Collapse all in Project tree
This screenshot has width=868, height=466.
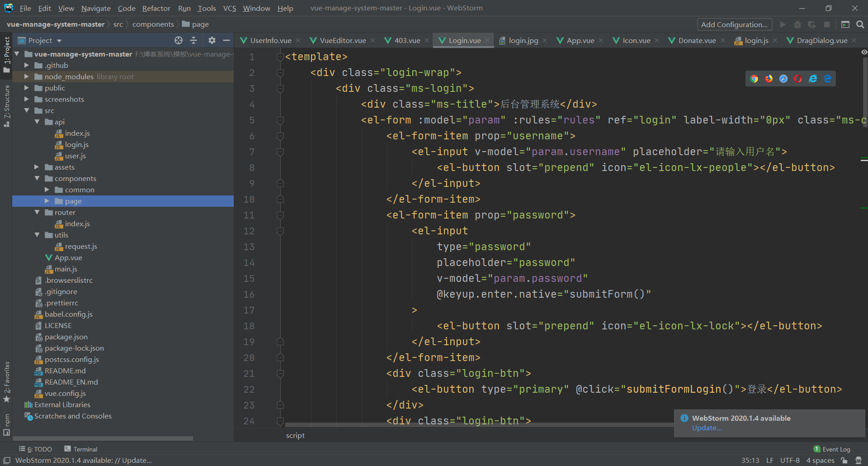(193, 41)
